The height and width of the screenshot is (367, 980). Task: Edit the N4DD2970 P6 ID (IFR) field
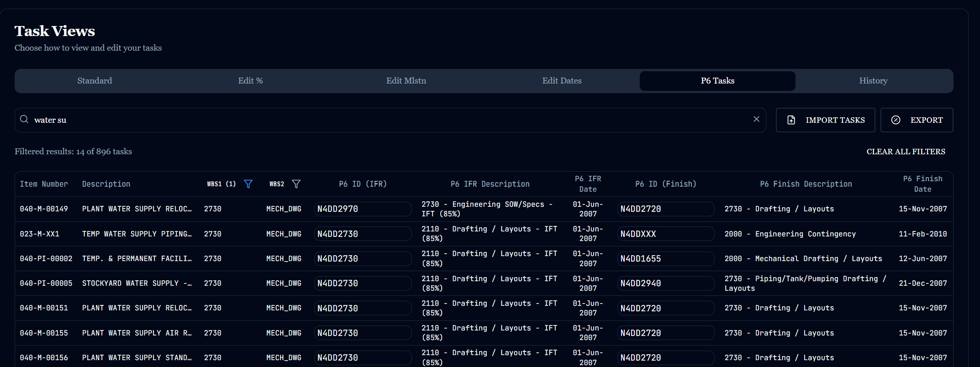pyautogui.click(x=363, y=209)
